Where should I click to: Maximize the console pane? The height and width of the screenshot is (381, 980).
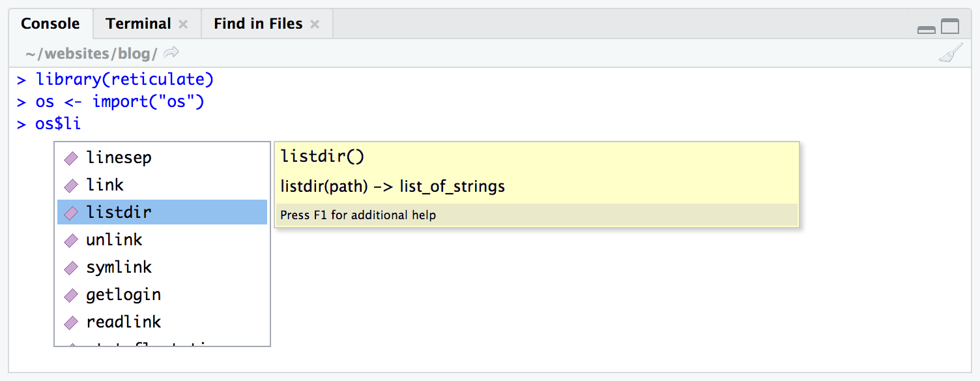(950, 26)
